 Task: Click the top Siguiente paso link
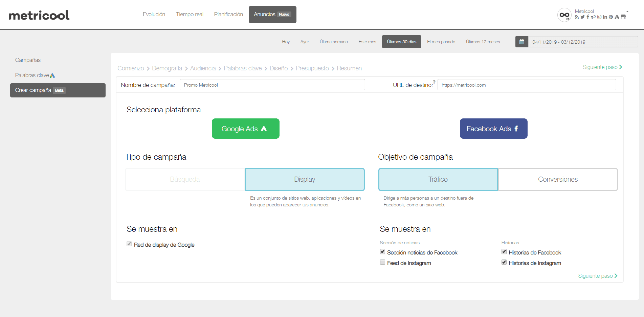point(602,67)
